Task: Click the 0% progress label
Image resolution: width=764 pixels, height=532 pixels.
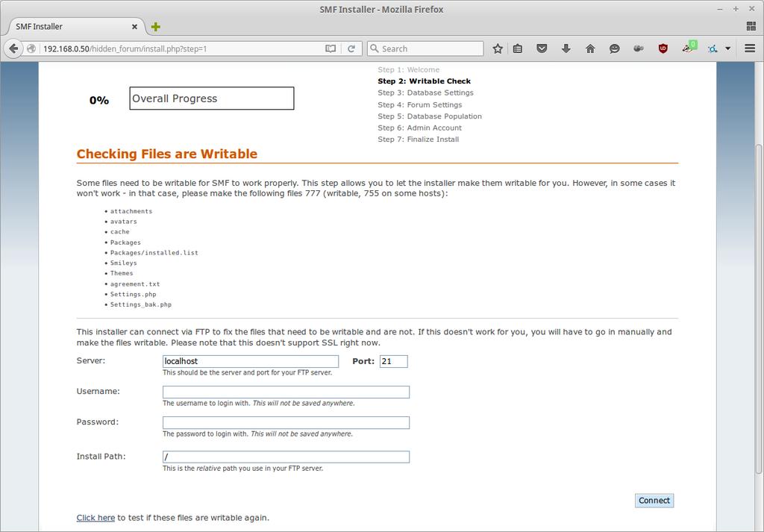Action: tap(99, 101)
